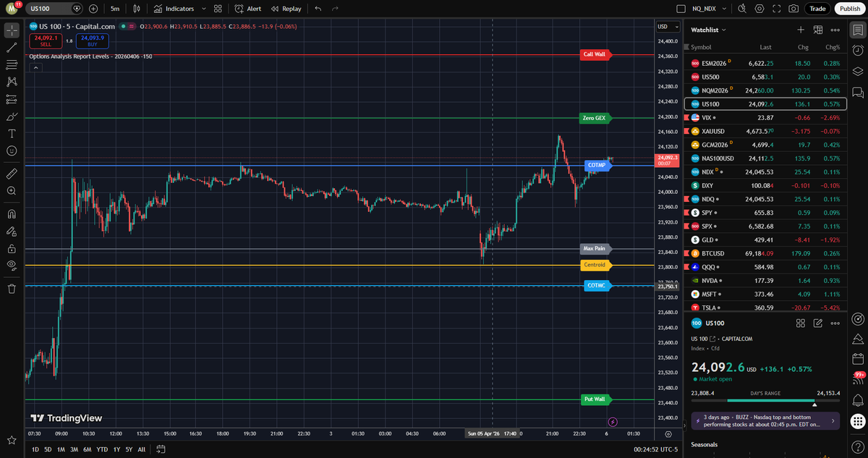This screenshot has height=458, width=868.
Task: Open the US100 details grid icon
Action: coord(801,323)
